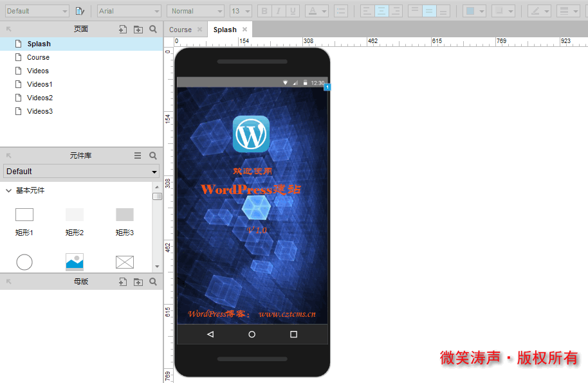Open the font size 13 dropdown

coord(241,11)
